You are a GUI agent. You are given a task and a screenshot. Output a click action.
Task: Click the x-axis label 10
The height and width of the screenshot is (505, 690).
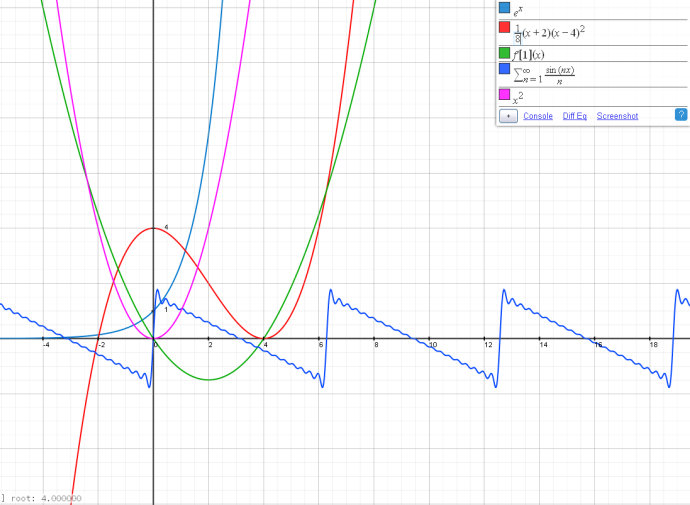coord(433,345)
